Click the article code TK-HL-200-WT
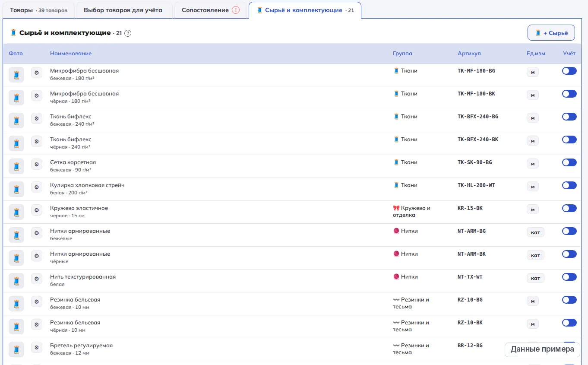Viewport: 588px width, 365px height. tap(476, 185)
